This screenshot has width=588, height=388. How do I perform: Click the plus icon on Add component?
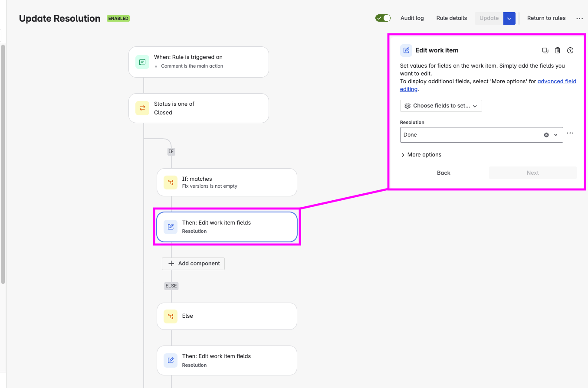tap(171, 264)
